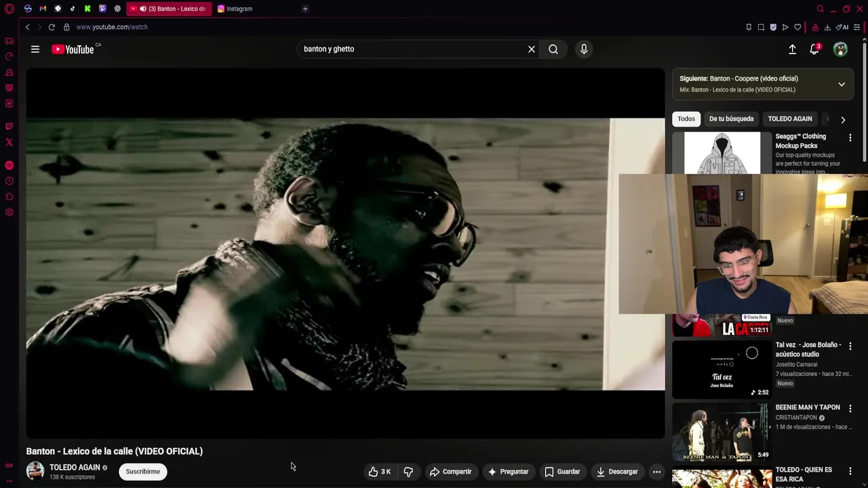Open the pinned Gmail tab
The image size is (868, 488).
click(43, 9)
